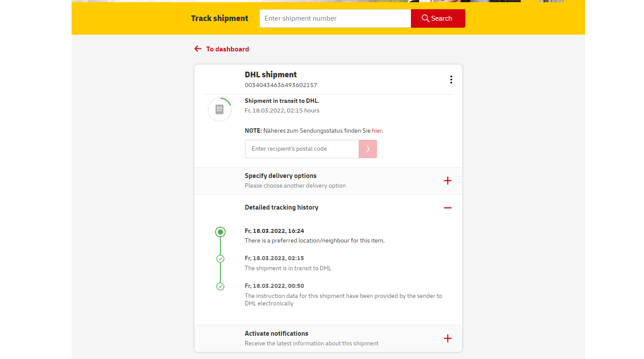Click the 02:15 transit checkmark marker
The image size is (644, 359).
click(220, 259)
